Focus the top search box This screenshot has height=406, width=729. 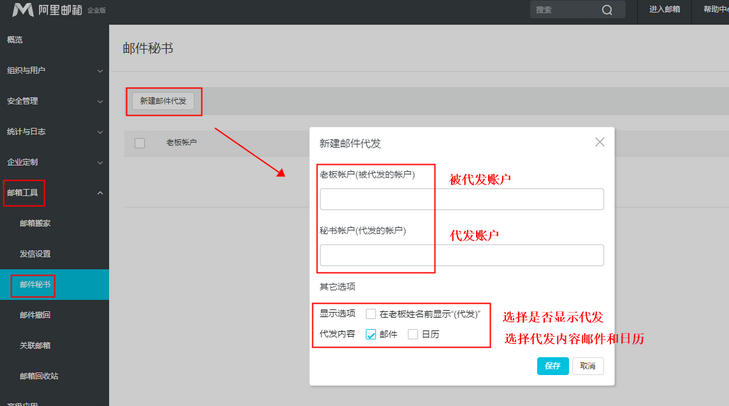tap(577, 10)
